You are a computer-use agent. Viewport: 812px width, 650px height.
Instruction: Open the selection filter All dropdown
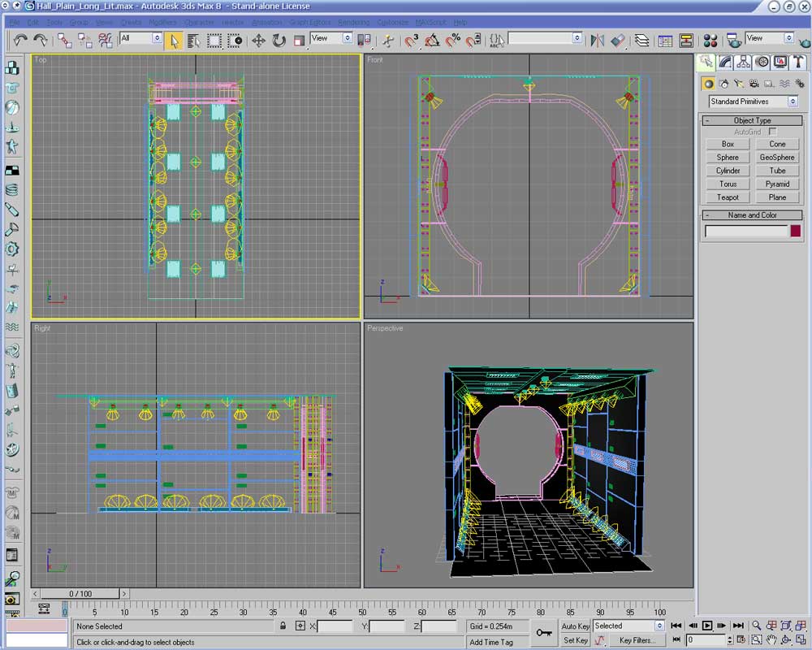click(x=140, y=38)
